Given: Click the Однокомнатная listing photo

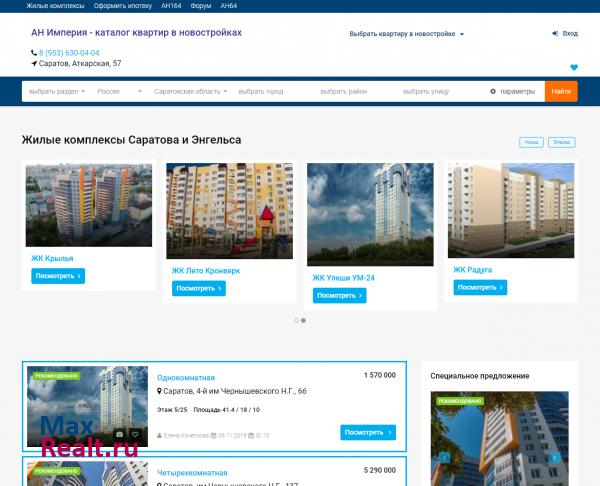Looking at the screenshot, I should pos(88,406).
